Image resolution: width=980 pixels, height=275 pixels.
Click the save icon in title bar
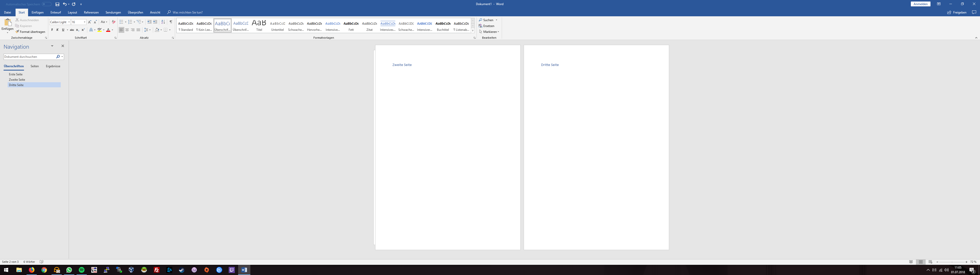(57, 4)
